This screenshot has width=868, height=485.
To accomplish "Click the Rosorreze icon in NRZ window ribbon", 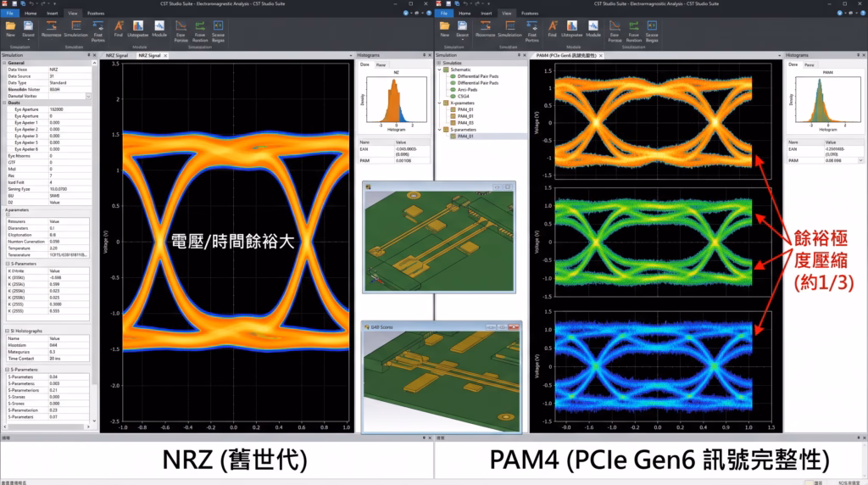I will click(52, 26).
